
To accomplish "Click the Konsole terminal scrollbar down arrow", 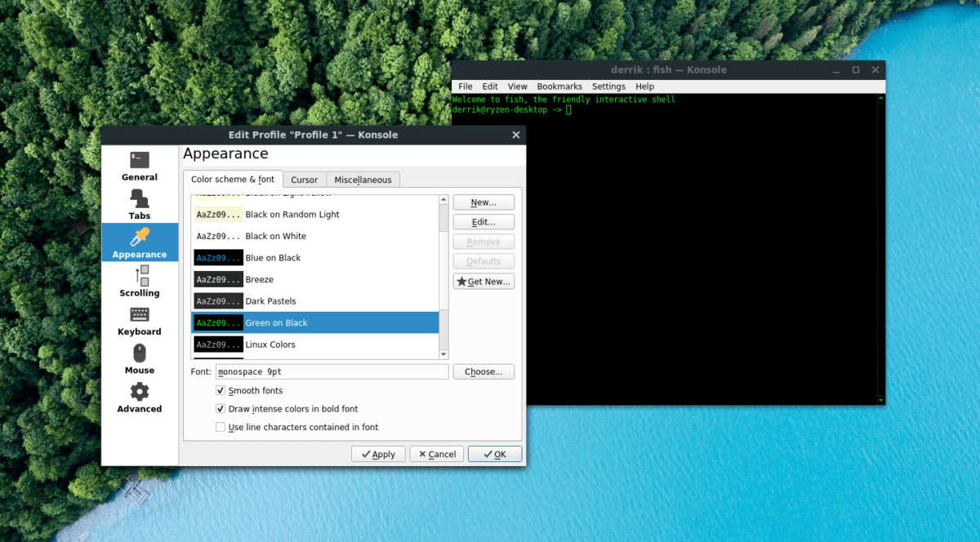I will point(880,400).
